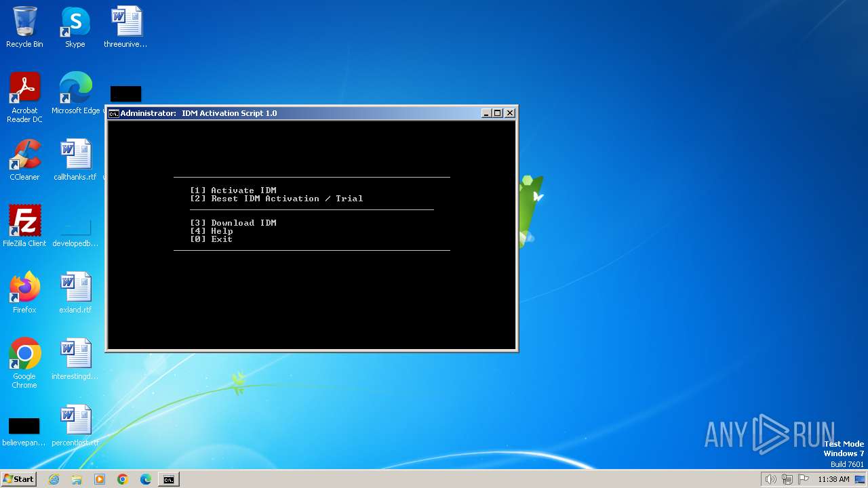Select the CCleaner desktop shortcut
Image resolution: width=868 pixels, height=488 pixels.
[x=24, y=160]
